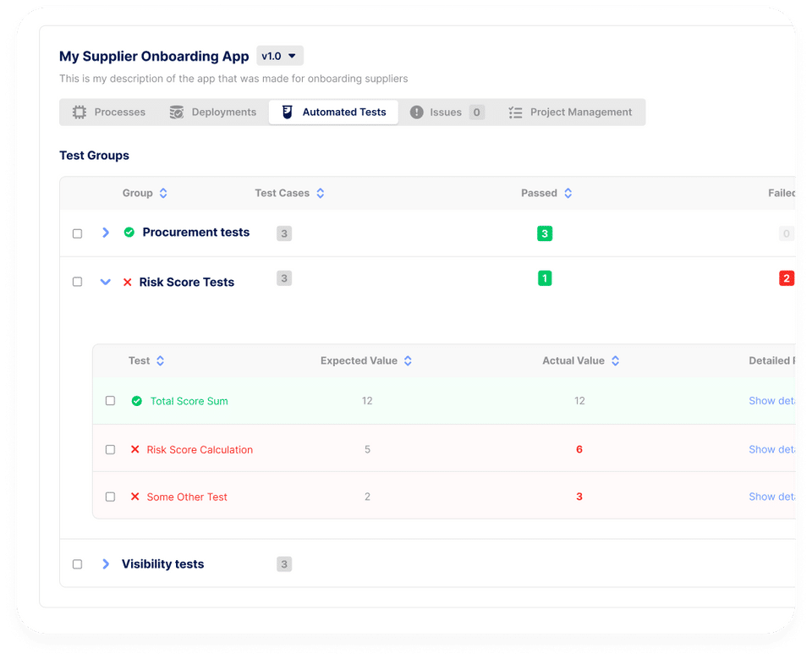The width and height of the screenshot is (812, 659).
Task: Click the Processes chip icon
Action: 80,113
